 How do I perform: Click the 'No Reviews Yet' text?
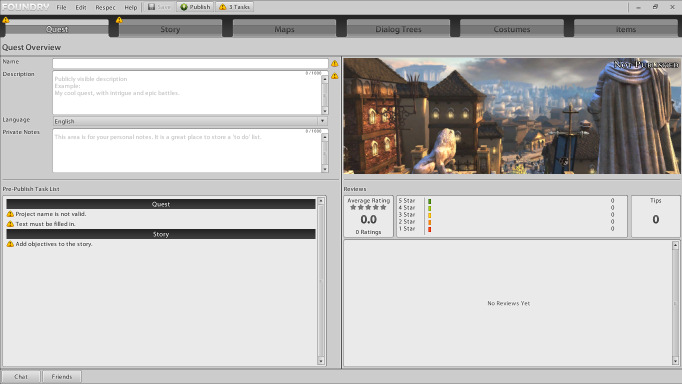(x=508, y=303)
